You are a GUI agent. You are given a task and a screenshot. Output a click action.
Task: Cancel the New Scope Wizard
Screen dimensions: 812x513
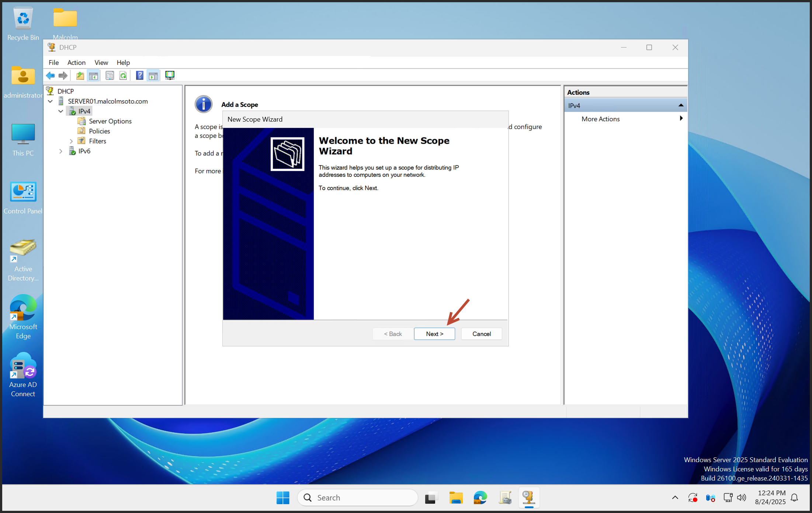point(481,334)
